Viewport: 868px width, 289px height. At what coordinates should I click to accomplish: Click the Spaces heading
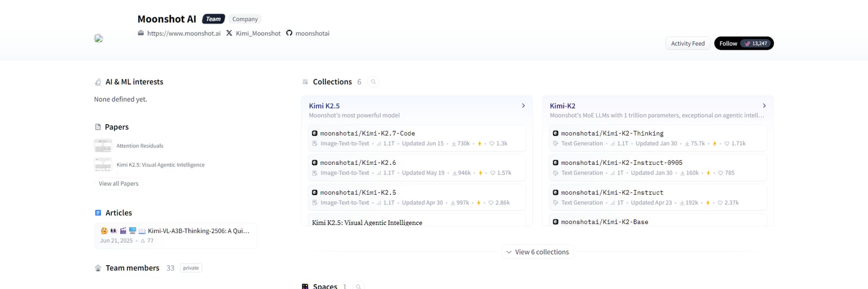pyautogui.click(x=325, y=286)
